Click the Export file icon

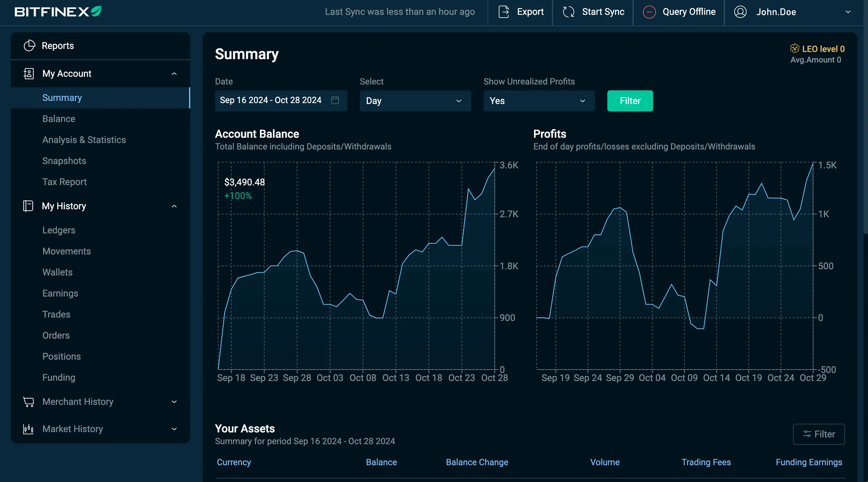503,12
